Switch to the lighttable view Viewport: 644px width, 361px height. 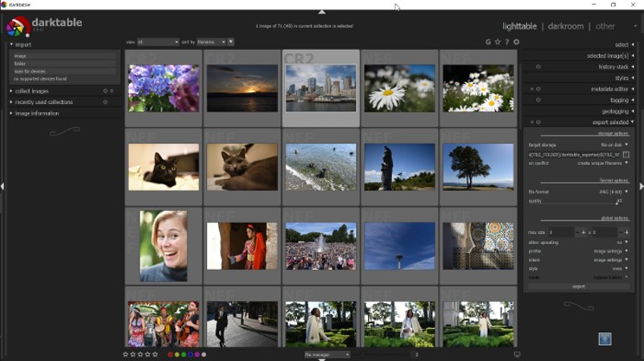click(x=519, y=27)
